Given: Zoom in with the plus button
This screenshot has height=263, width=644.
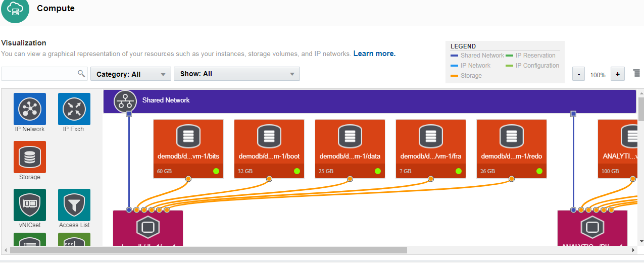Looking at the screenshot, I should coord(617,74).
